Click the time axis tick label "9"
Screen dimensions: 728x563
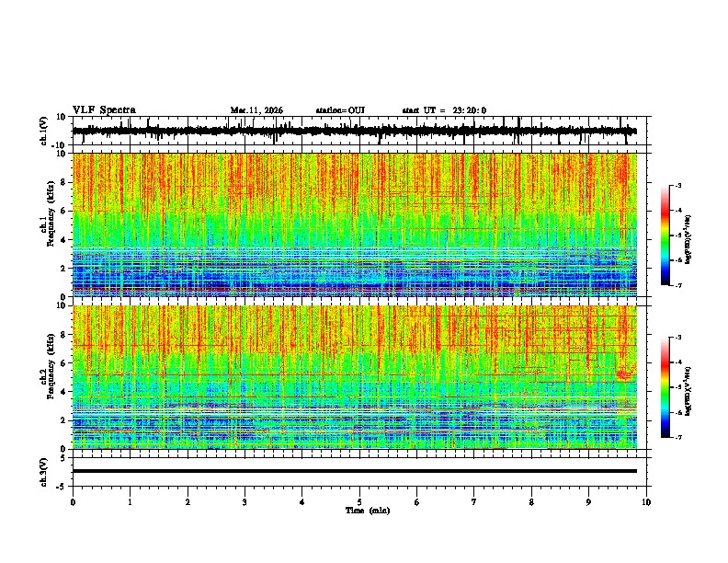pos(588,502)
